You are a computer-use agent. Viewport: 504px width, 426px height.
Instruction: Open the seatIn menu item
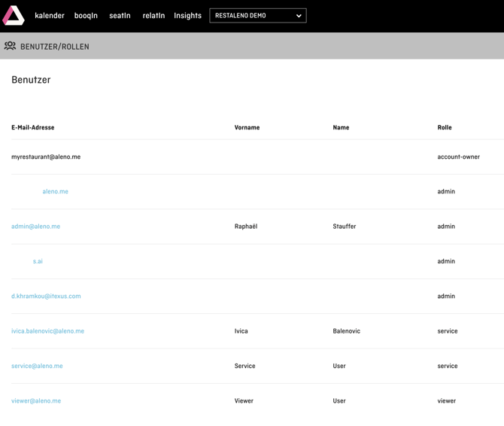(x=120, y=16)
